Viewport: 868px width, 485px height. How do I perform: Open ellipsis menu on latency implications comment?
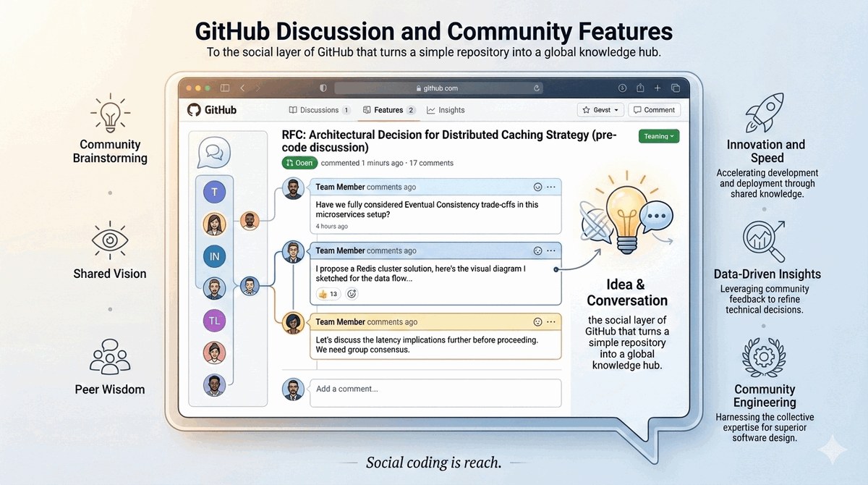click(x=551, y=321)
